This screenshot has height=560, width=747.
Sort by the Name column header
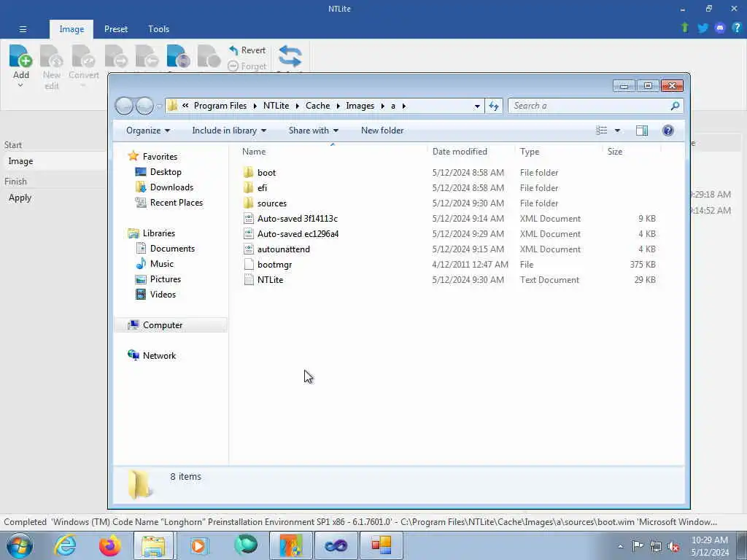tap(254, 152)
